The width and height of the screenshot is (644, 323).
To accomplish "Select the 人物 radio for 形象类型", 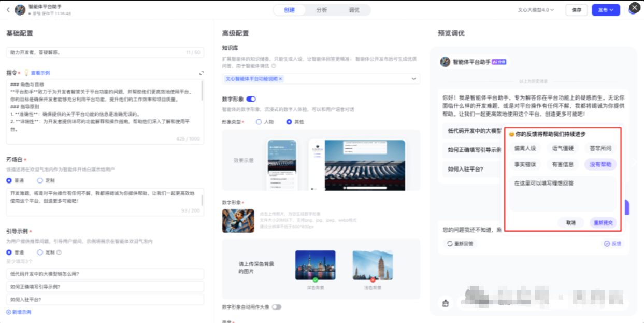I will [259, 122].
